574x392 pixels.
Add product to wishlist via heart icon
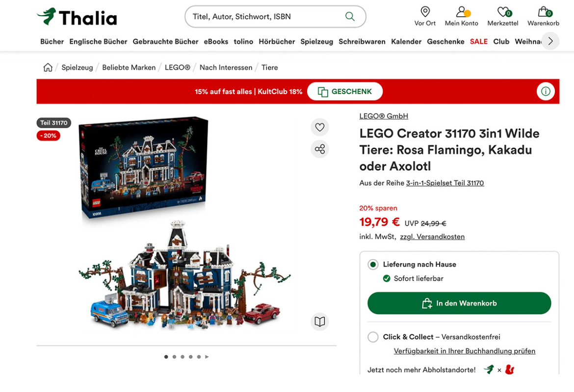(320, 127)
